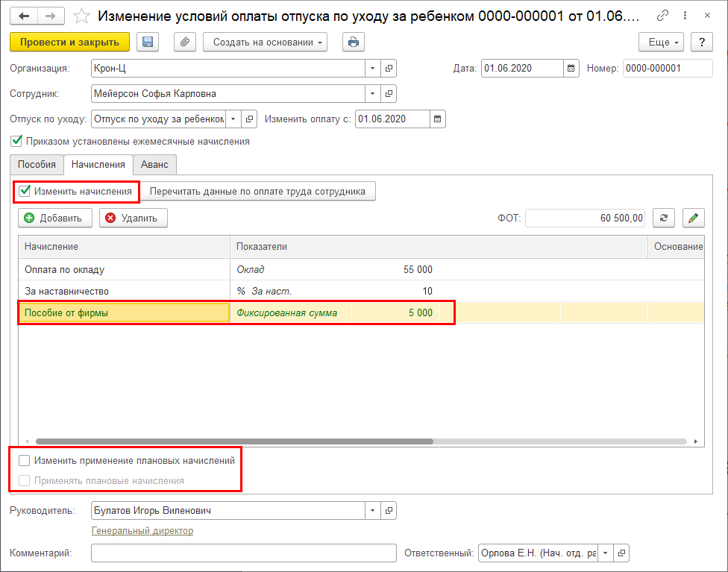This screenshot has height=572, width=728.
Task: Click the paperclip attachments icon
Action: 185,43
